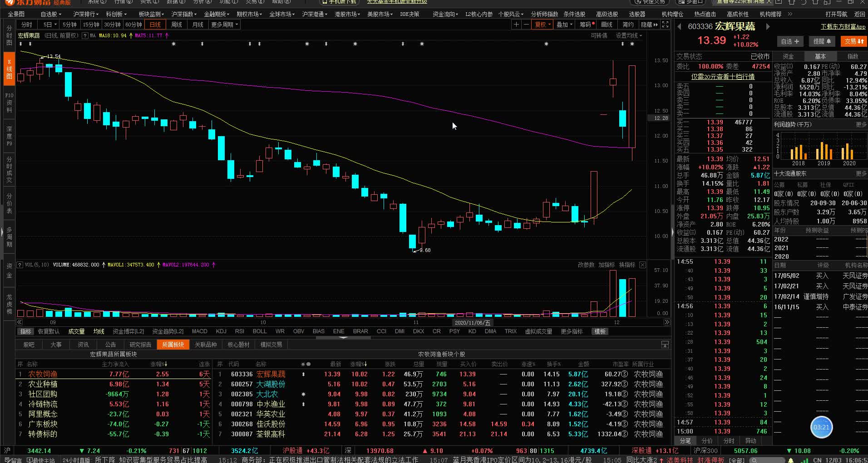Switch to 所属板块 tab
This screenshot has height=463, width=868.
173,345
